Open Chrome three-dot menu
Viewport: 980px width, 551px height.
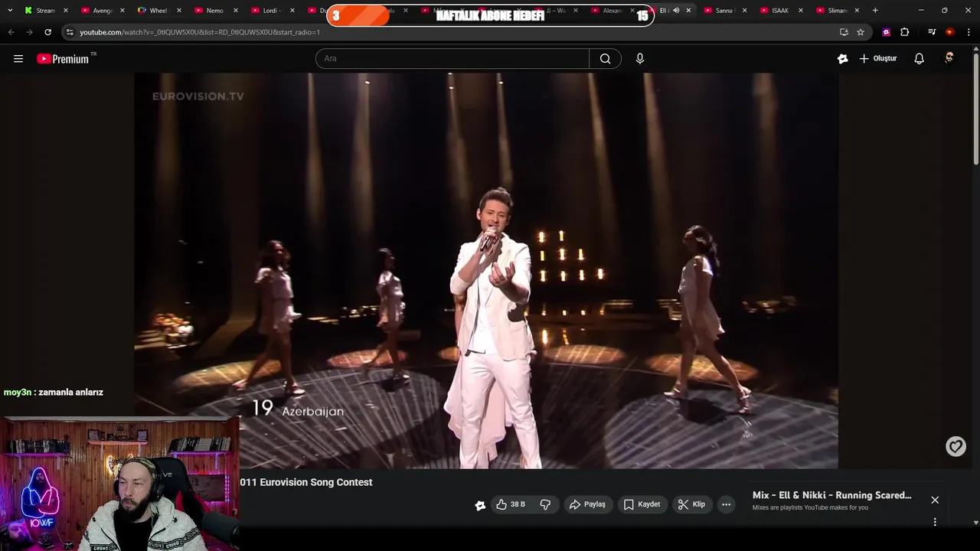click(x=969, y=32)
